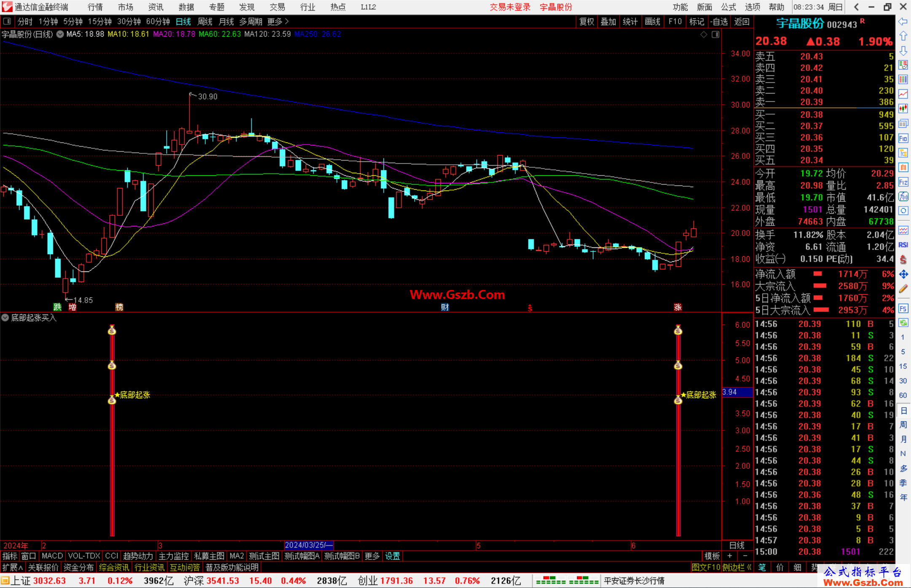Select the MACD indicator tab
Image resolution: width=911 pixels, height=588 pixels.
coord(52,556)
